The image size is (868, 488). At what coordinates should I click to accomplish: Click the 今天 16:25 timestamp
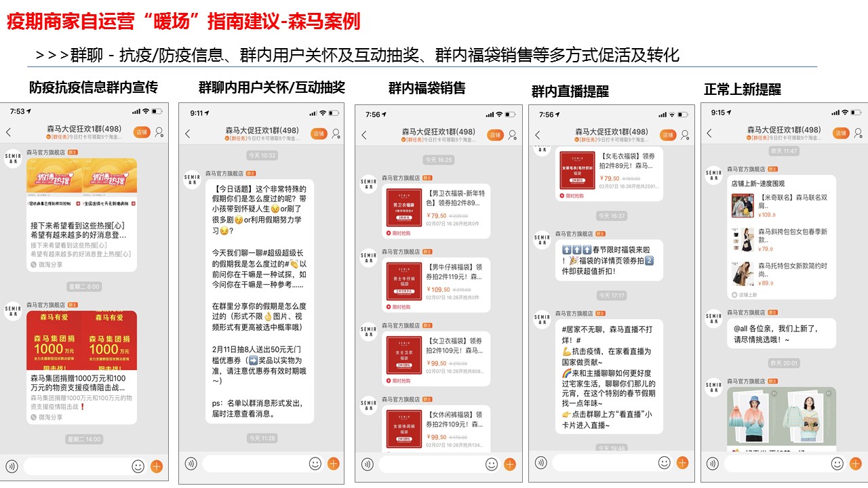(438, 160)
